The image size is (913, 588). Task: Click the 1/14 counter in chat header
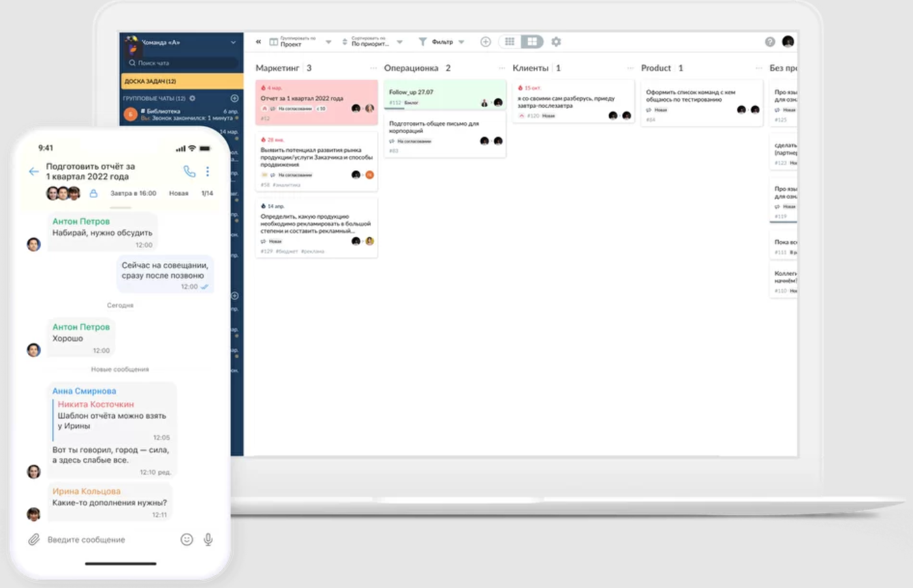207,193
